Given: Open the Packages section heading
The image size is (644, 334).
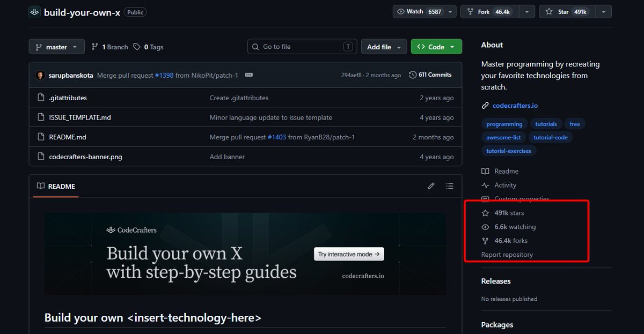Looking at the screenshot, I should point(497,325).
